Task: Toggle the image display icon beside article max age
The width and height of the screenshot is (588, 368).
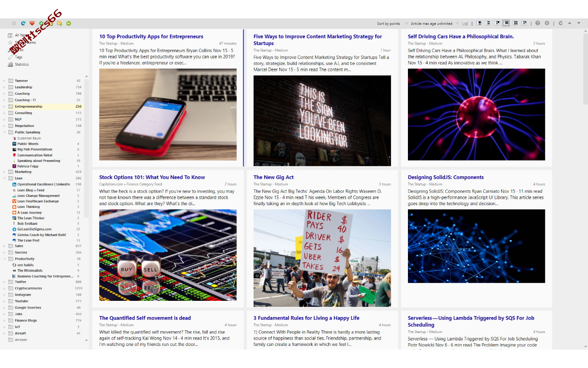Action: (x=465, y=23)
